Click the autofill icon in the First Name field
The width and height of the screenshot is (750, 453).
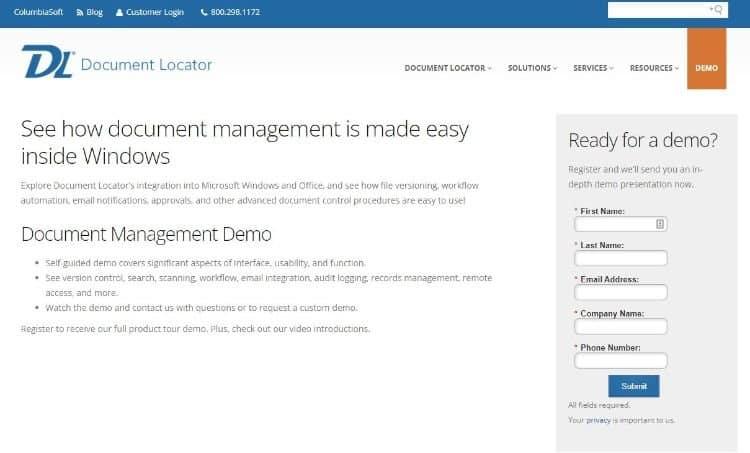click(660, 224)
